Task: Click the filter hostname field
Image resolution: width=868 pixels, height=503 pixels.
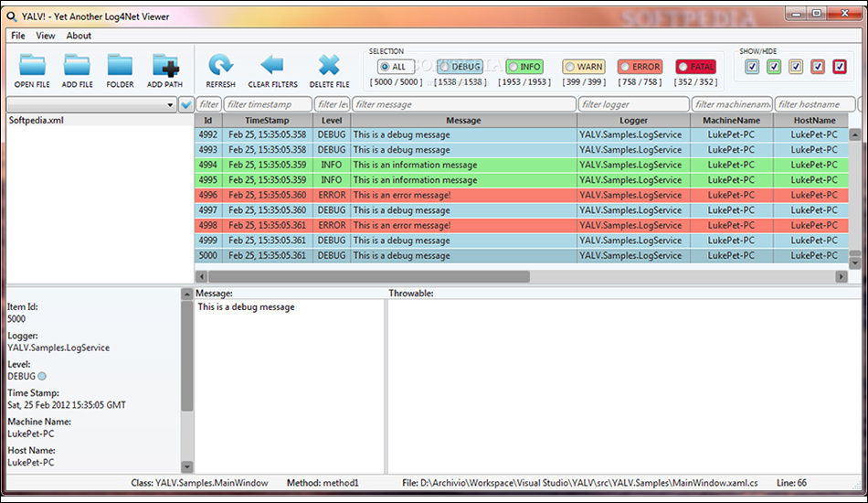Action: click(815, 104)
